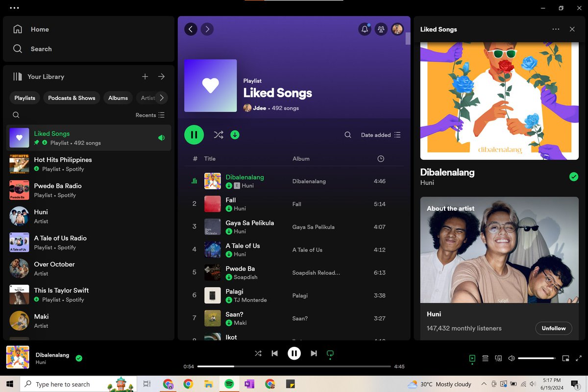Image resolution: width=588 pixels, height=392 pixels.
Task: Open Maki artist in library
Action: click(x=89, y=321)
